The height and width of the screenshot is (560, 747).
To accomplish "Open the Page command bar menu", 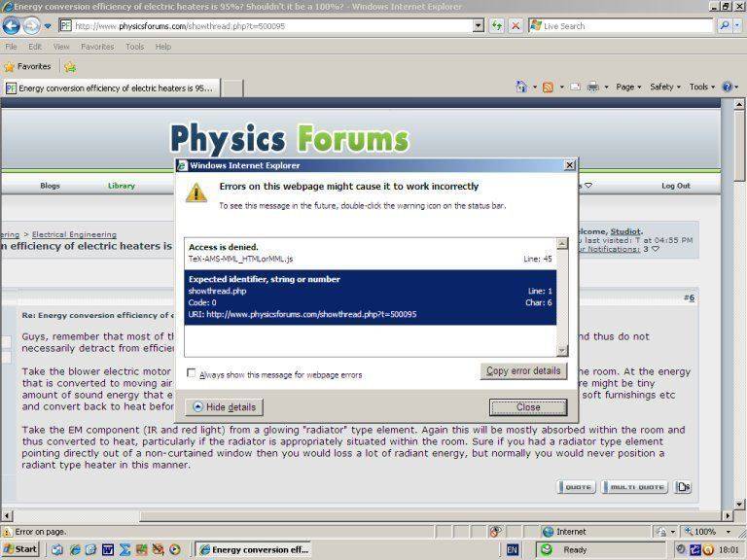I will 628,87.
